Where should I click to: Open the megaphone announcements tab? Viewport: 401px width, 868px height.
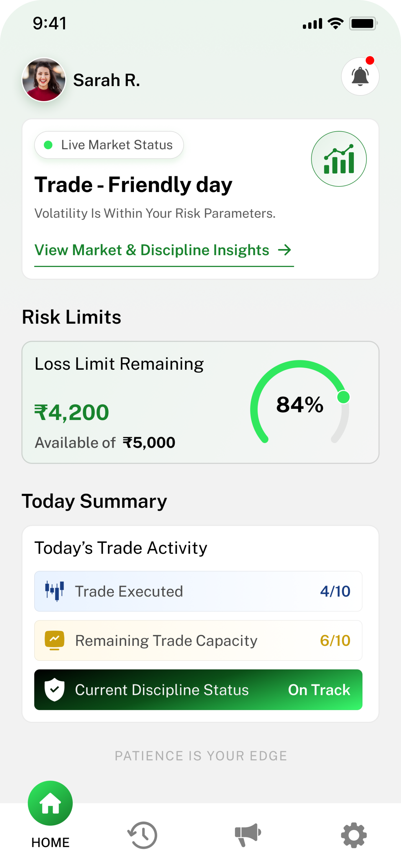pyautogui.click(x=248, y=835)
